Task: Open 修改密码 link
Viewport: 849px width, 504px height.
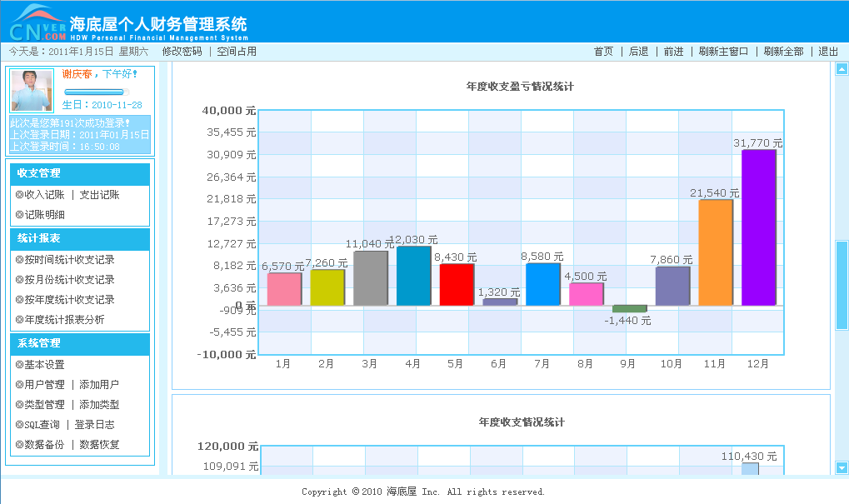Action: pyautogui.click(x=182, y=52)
